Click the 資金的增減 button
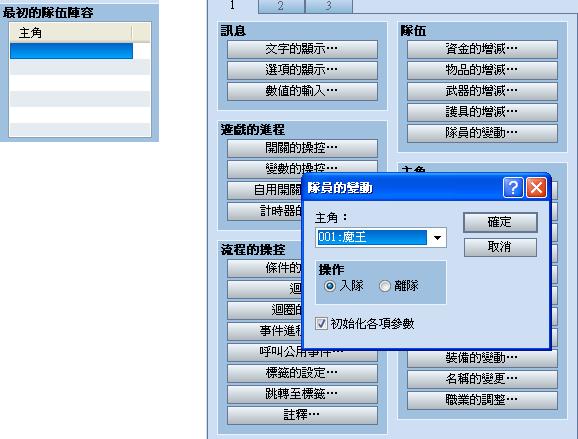The width and height of the screenshot is (578, 439). [x=482, y=49]
